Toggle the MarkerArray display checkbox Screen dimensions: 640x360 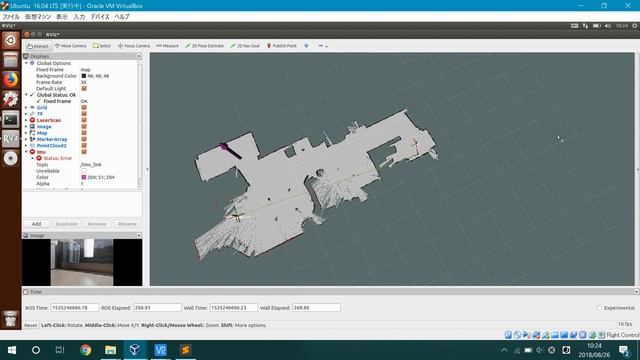click(x=84, y=139)
